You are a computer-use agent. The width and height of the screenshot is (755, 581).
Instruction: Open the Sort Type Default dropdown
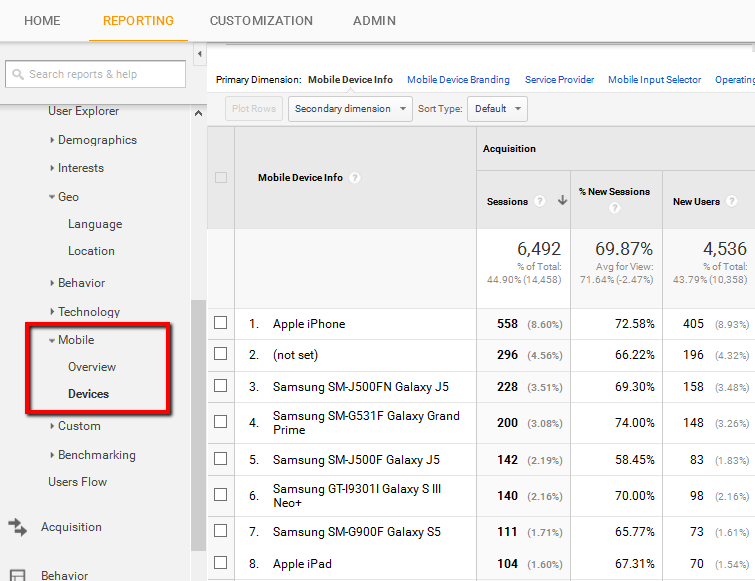click(497, 109)
